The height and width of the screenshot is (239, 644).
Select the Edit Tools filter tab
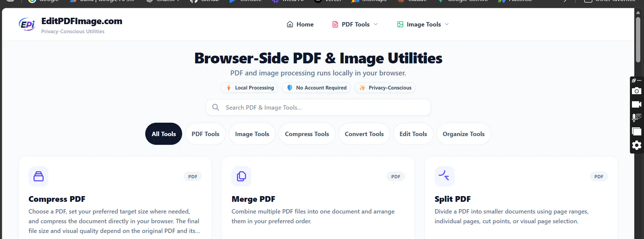[413, 134]
